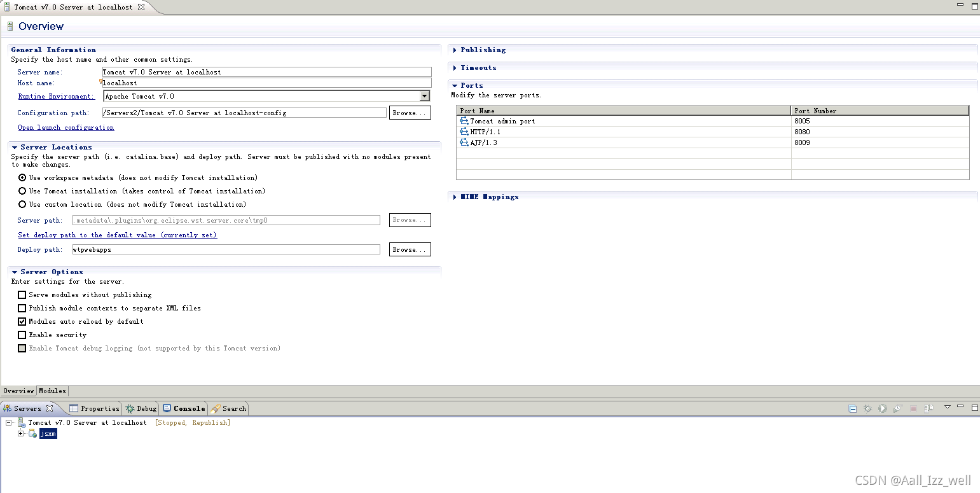Click into the Server name field
This screenshot has width=980, height=493.
point(266,72)
